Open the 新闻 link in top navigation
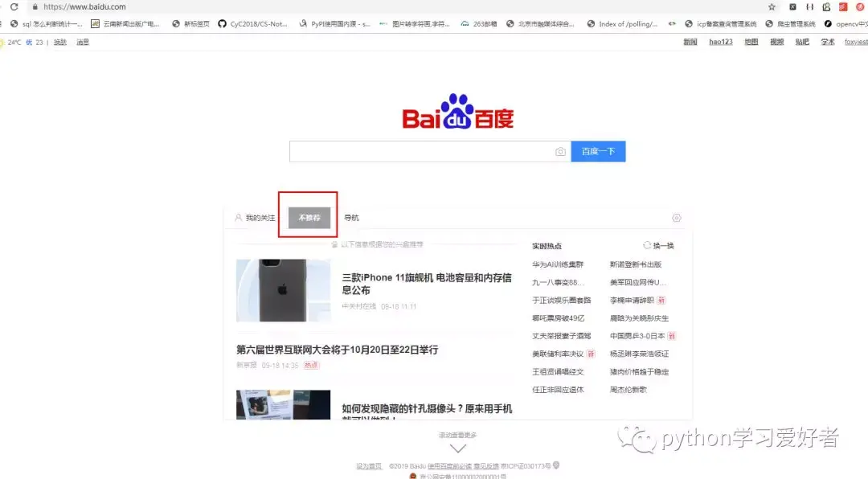 (x=690, y=42)
